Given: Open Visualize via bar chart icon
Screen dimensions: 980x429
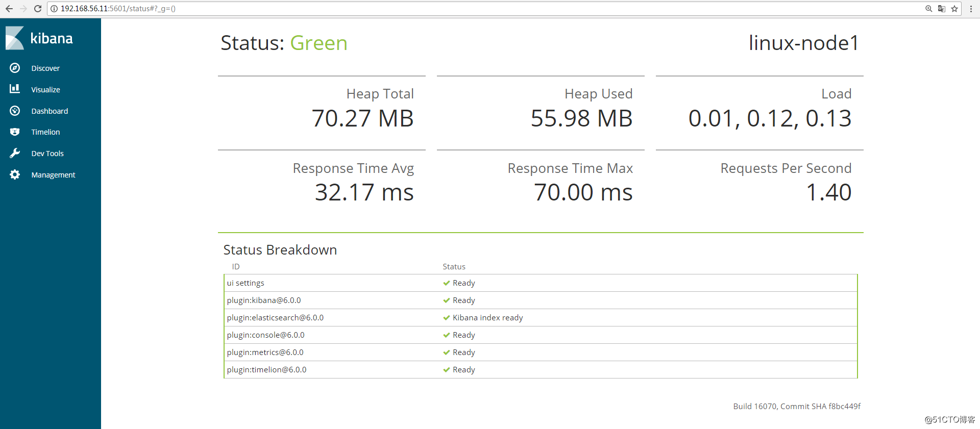Looking at the screenshot, I should [15, 89].
